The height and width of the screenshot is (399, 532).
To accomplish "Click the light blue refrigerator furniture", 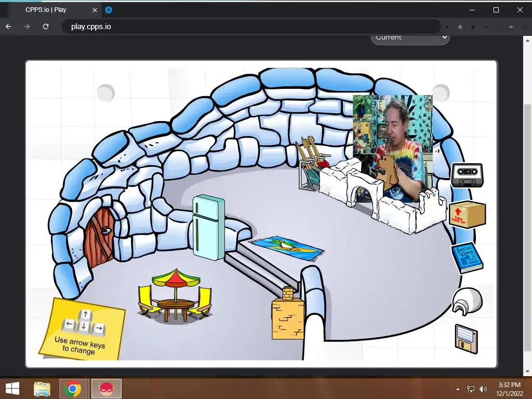I will point(209,228).
